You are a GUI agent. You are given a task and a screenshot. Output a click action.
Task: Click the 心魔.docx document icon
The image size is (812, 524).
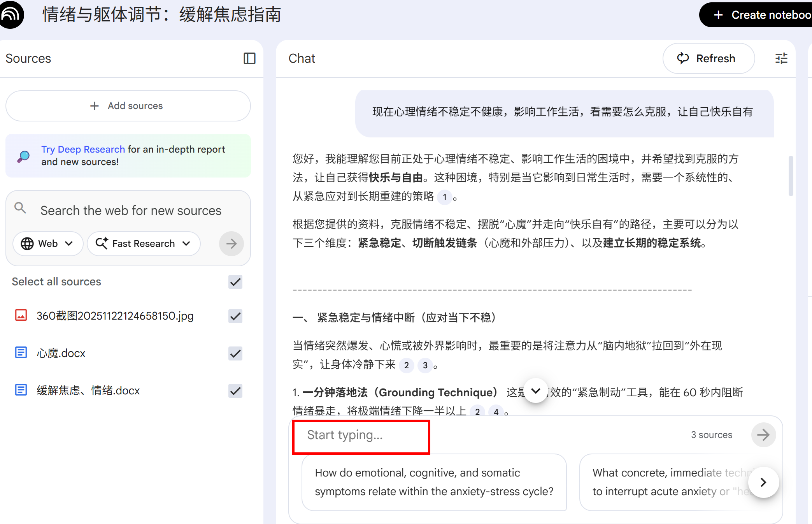[x=21, y=353]
